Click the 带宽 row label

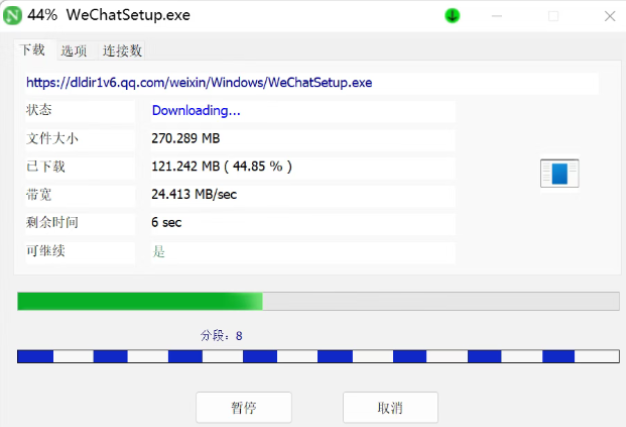click(39, 194)
